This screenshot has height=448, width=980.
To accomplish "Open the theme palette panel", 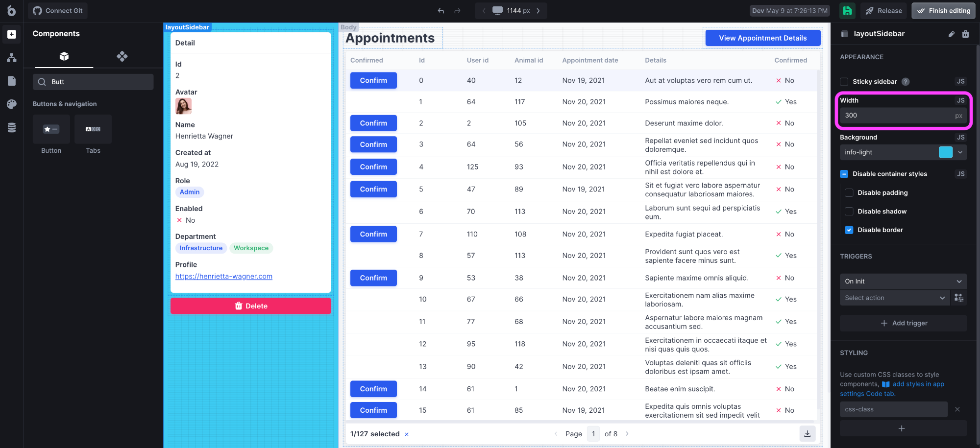I will [12, 104].
